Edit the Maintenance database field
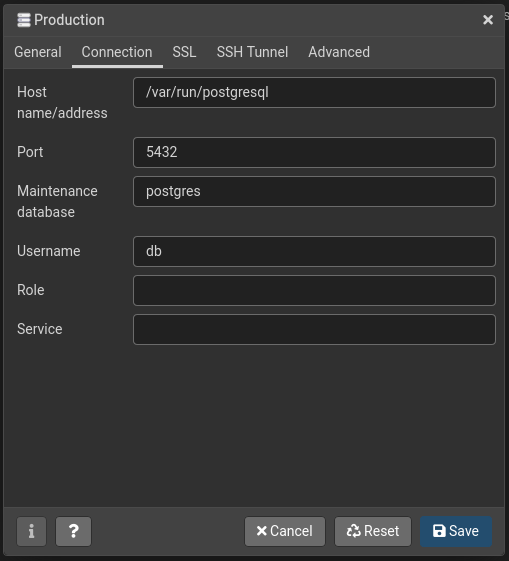Image resolution: width=509 pixels, height=561 pixels. pyautogui.click(x=314, y=191)
